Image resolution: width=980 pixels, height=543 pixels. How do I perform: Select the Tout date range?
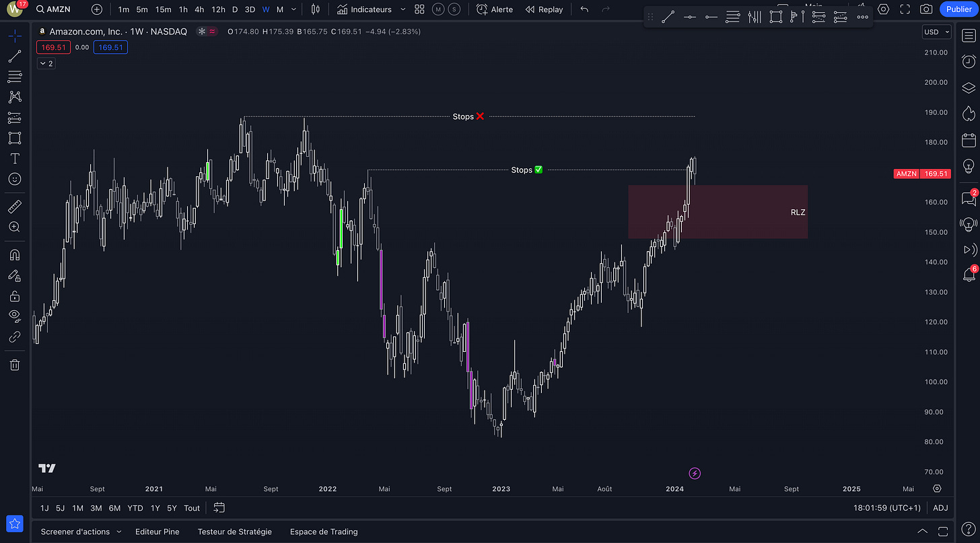(192, 508)
